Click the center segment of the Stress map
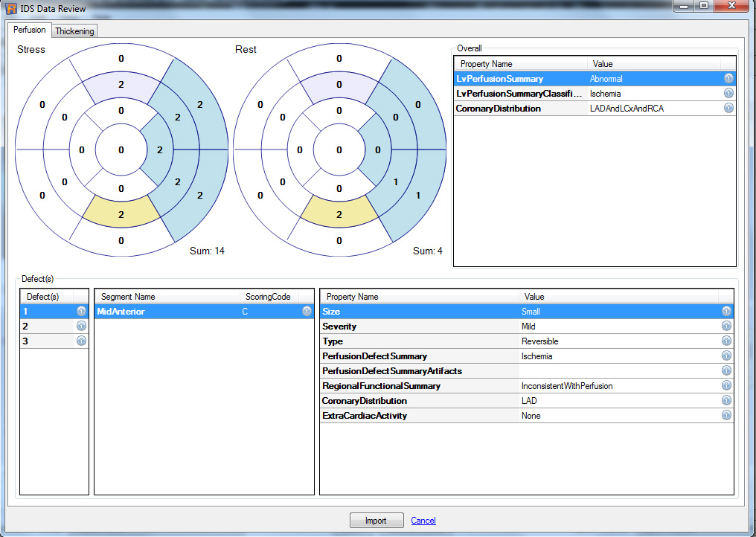 click(x=121, y=149)
